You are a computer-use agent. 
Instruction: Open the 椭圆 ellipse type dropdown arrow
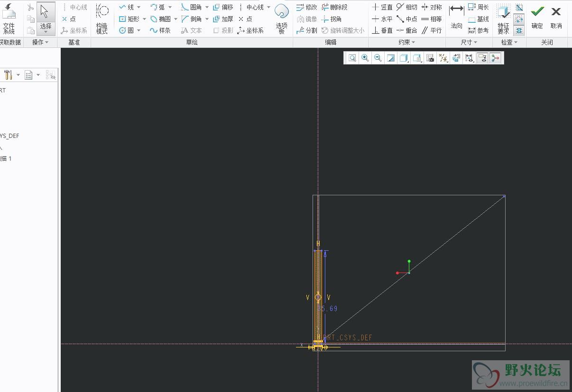click(175, 19)
